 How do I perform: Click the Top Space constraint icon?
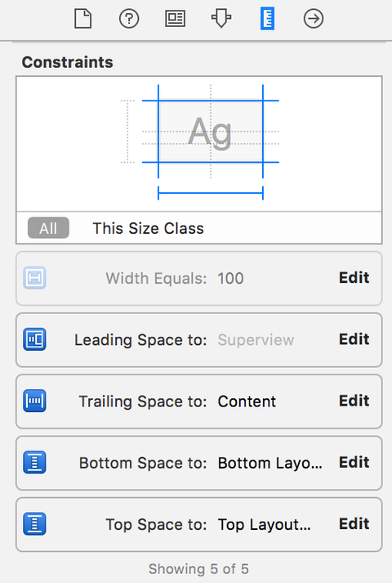tap(34, 523)
